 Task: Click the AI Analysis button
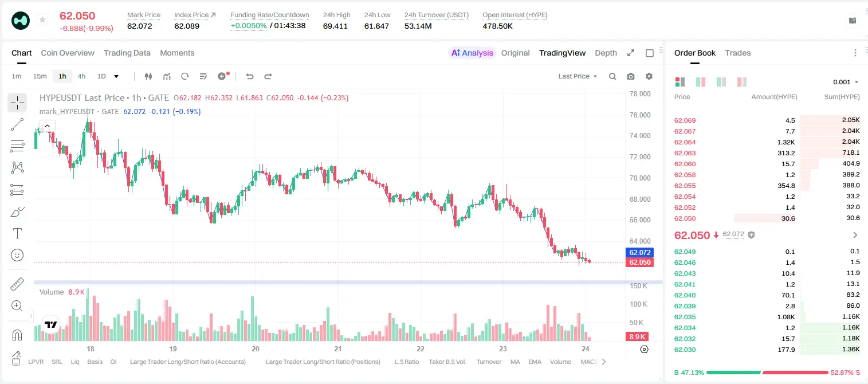click(x=472, y=53)
